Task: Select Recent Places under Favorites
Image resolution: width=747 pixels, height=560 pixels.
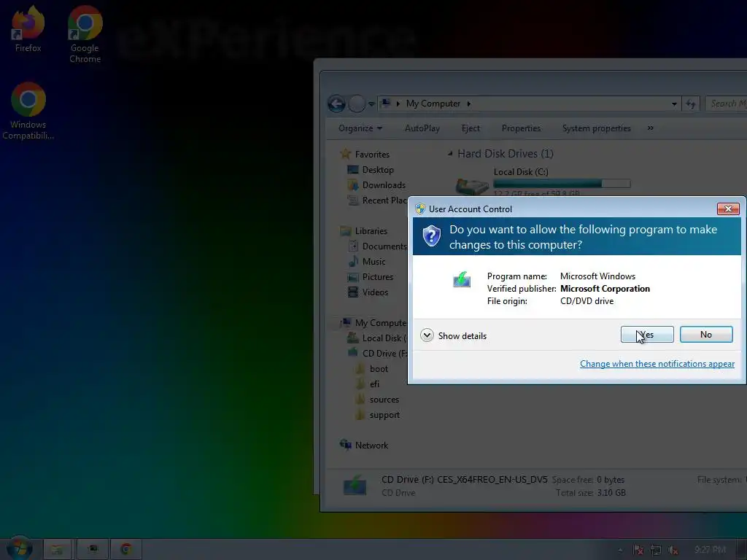Action: click(377, 200)
